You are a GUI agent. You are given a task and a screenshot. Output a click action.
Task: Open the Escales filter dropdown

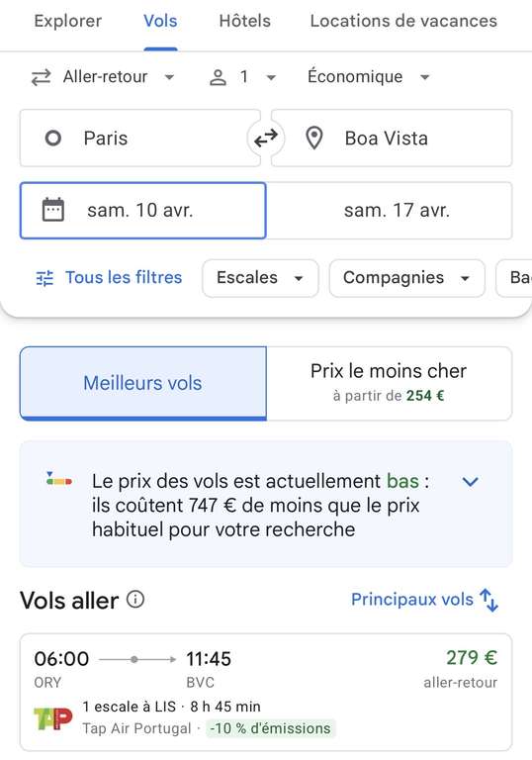(260, 278)
